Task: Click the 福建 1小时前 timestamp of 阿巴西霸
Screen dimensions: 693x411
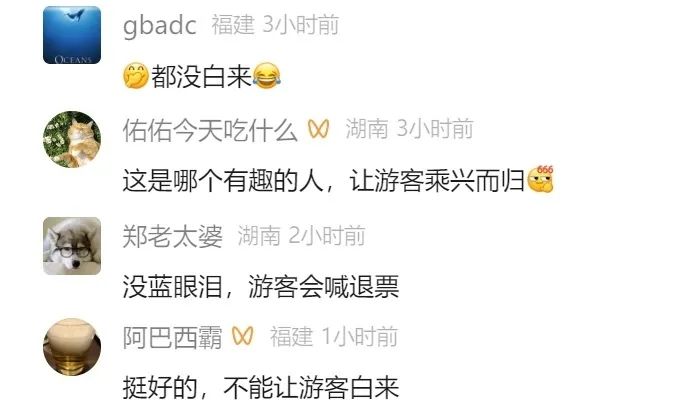Action: click(334, 337)
